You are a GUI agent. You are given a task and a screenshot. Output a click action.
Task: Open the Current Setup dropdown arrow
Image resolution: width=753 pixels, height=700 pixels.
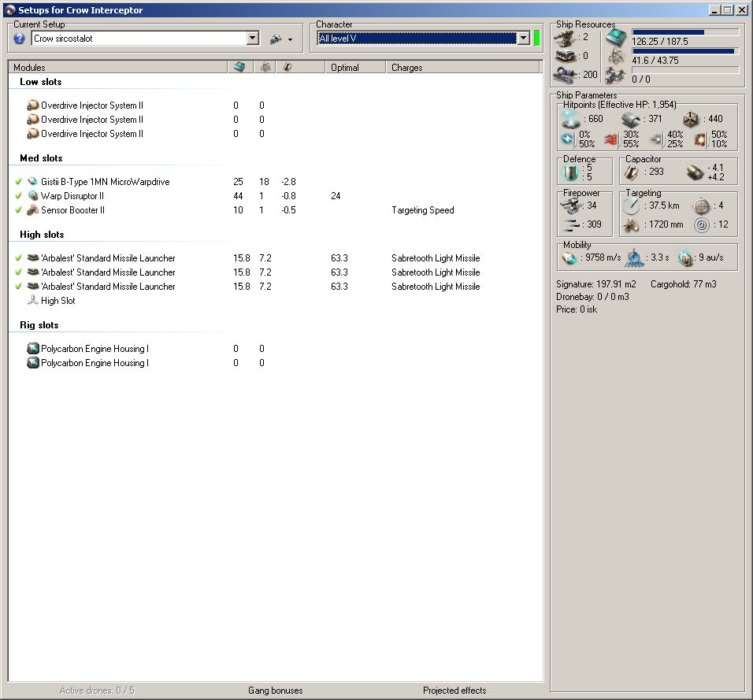(x=253, y=39)
